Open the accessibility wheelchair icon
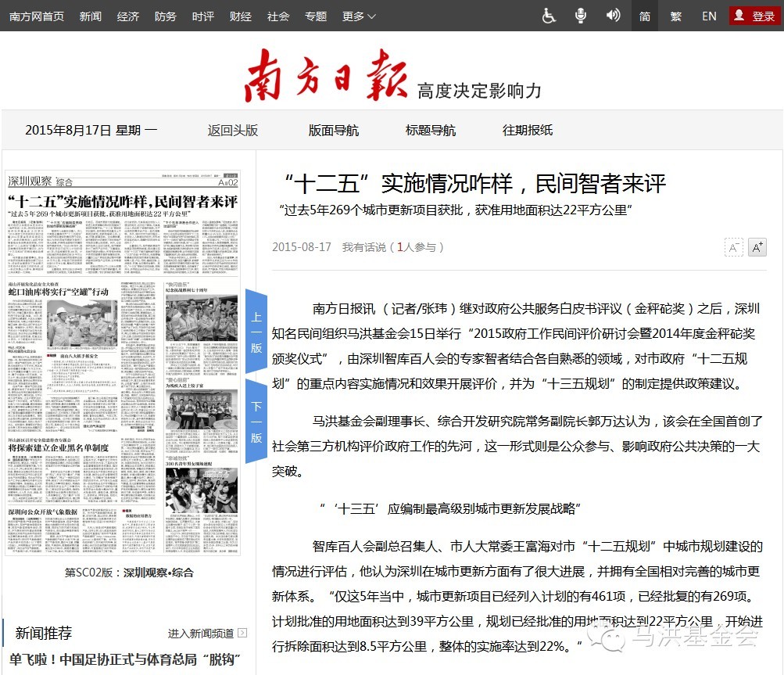This screenshot has height=675, width=784. [549, 16]
